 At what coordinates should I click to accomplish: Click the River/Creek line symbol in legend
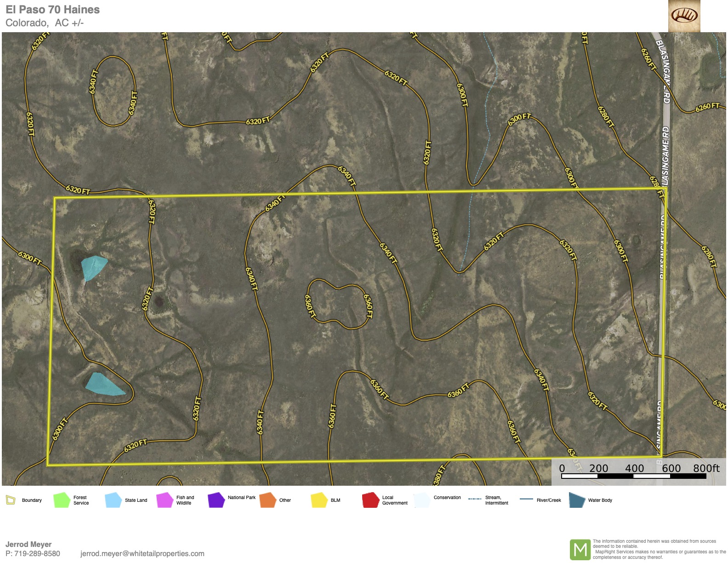(526, 499)
